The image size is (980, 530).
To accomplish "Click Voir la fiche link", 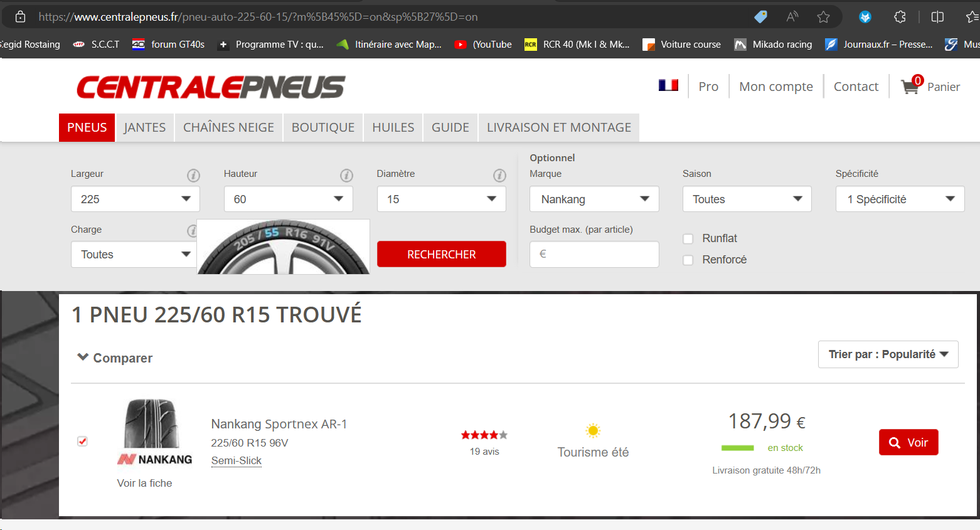I will tap(144, 483).
